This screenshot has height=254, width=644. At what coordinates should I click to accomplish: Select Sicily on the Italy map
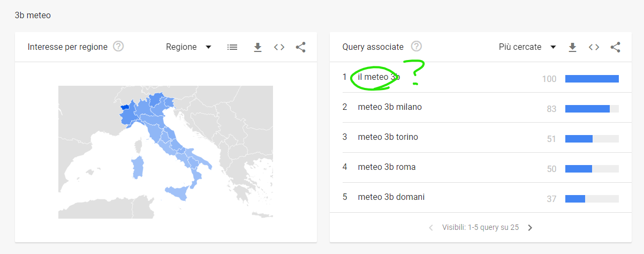click(179, 193)
